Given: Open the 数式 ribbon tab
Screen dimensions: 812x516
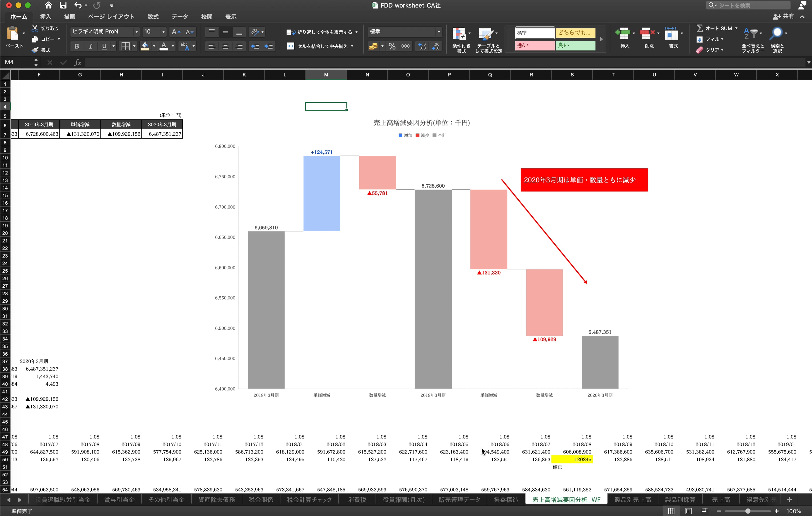Looking at the screenshot, I should (x=153, y=16).
